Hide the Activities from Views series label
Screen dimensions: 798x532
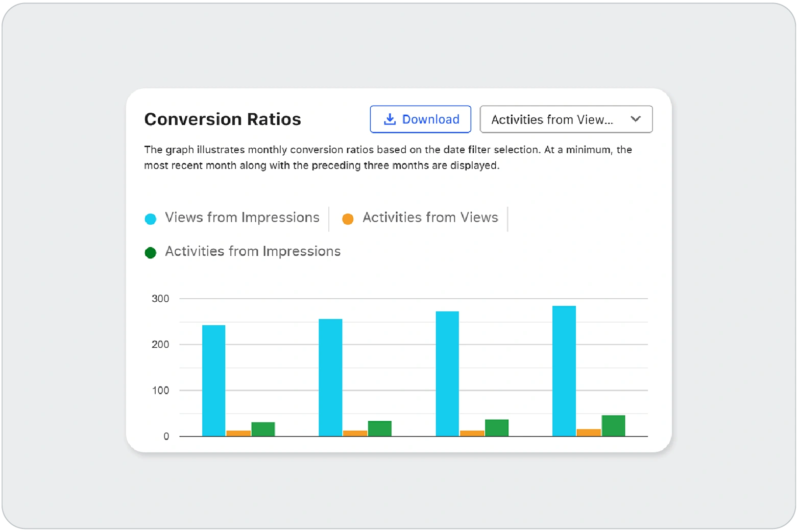pyautogui.click(x=430, y=217)
